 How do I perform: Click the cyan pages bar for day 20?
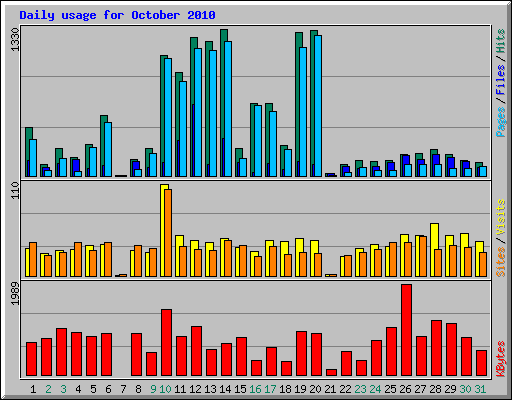coord(318,106)
